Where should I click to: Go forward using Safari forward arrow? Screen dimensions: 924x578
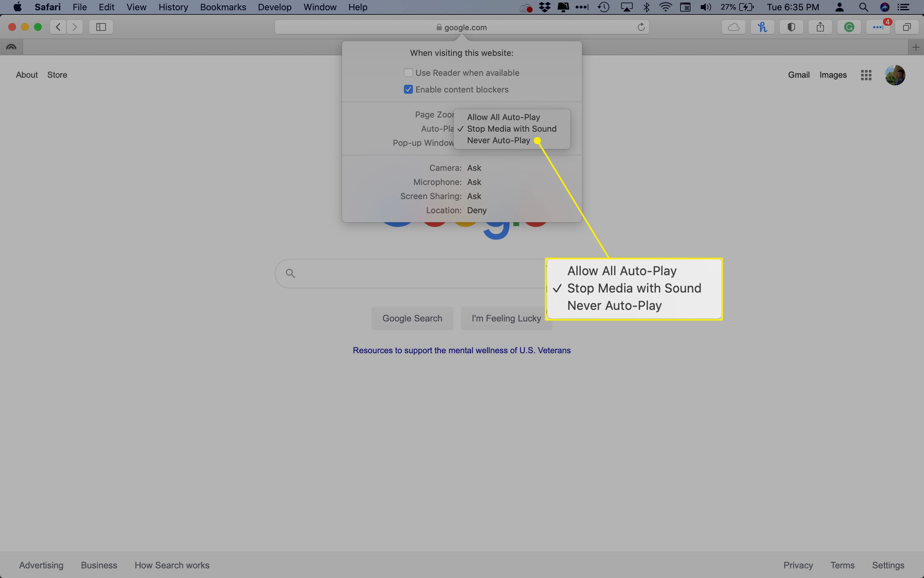pyautogui.click(x=74, y=27)
